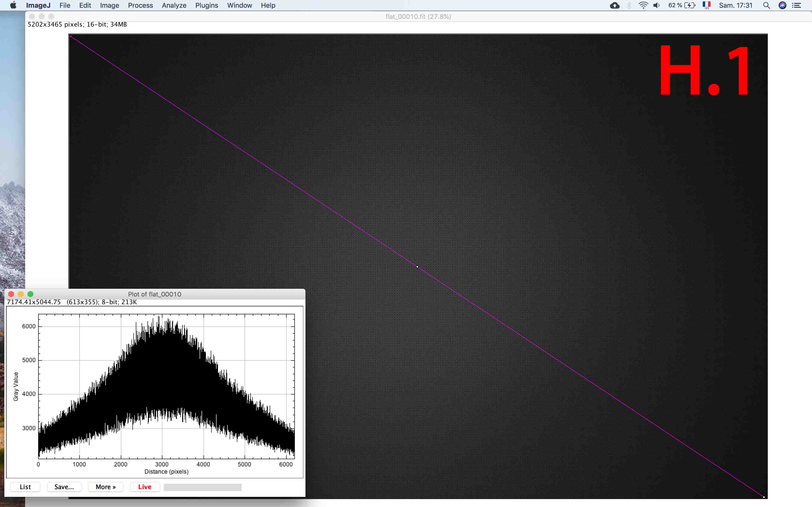Viewport: 812px width, 507px height.
Task: Open the Plugins menu
Action: (206, 5)
